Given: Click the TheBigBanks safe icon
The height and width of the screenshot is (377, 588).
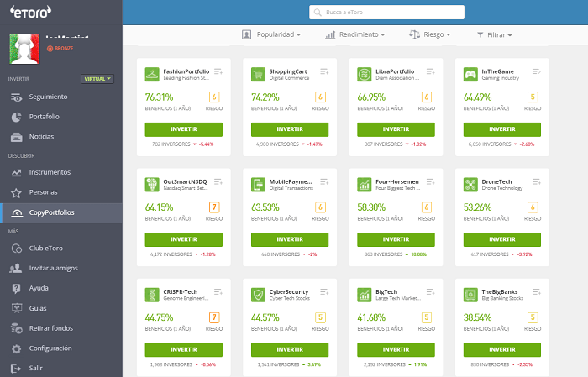Looking at the screenshot, I should point(470,295).
